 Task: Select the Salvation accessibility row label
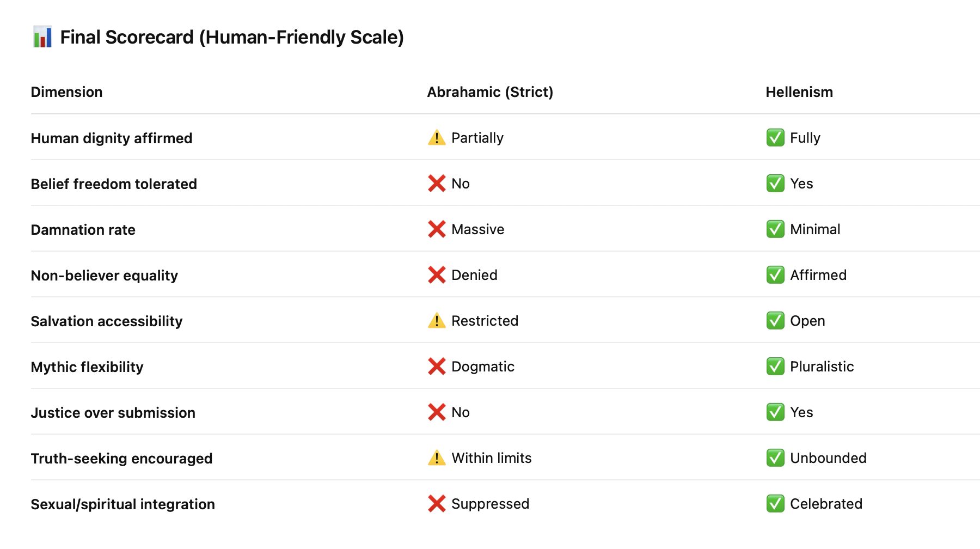coord(107,321)
